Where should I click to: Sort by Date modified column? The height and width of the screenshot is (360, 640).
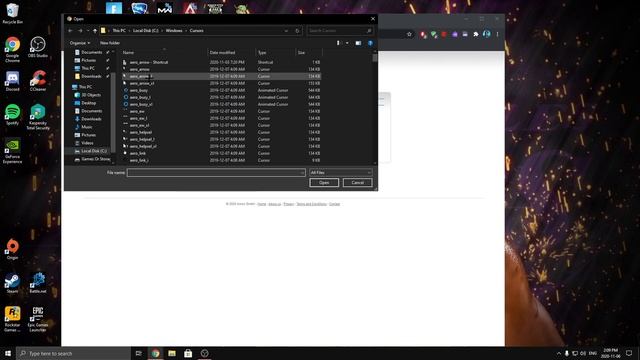231,53
